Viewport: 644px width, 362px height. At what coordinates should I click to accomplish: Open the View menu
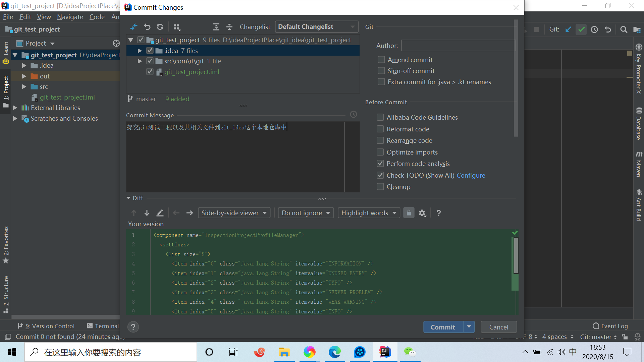44,17
